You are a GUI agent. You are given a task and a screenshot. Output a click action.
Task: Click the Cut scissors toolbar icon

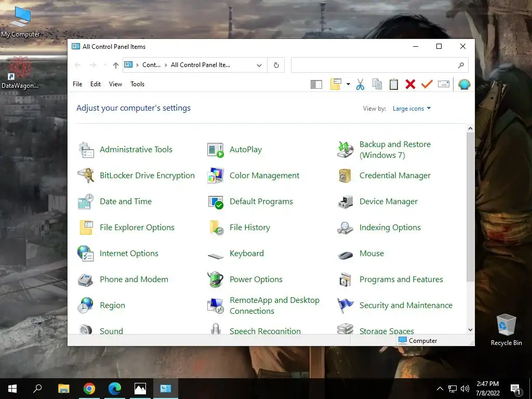(x=361, y=84)
